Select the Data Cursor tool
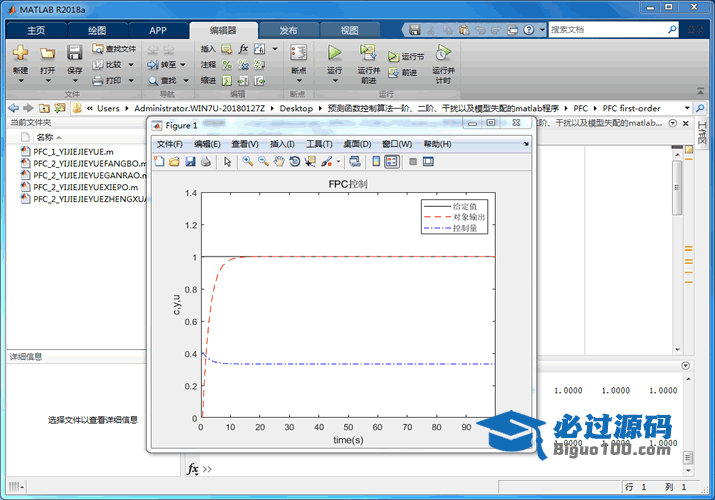Viewport: 715px width, 500px height. pyautogui.click(x=310, y=162)
